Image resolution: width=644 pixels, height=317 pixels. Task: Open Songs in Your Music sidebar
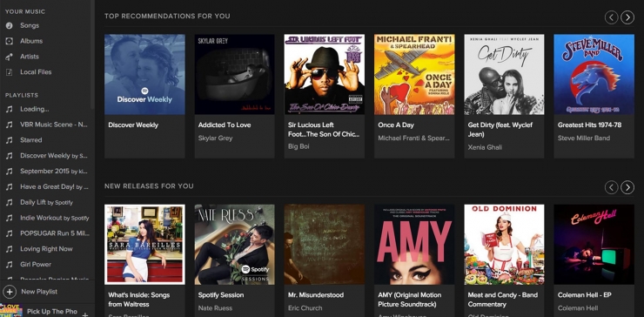[x=30, y=25]
